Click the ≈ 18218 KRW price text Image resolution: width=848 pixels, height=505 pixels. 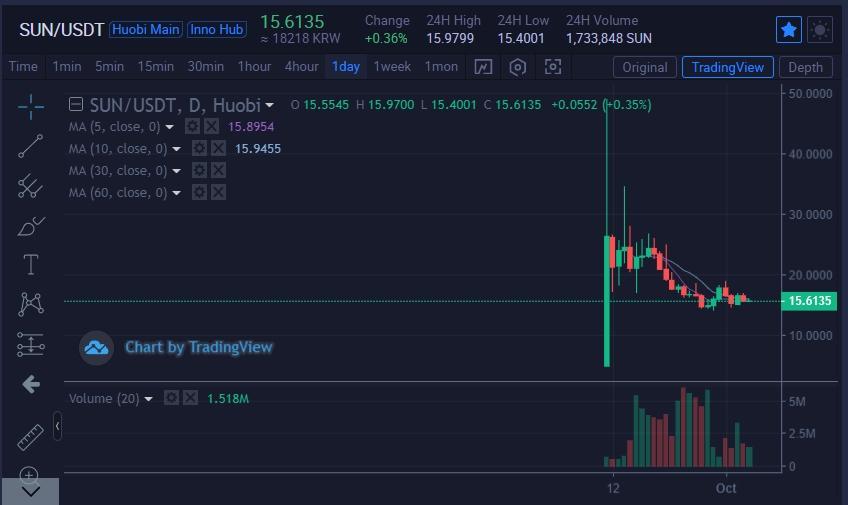click(301, 38)
